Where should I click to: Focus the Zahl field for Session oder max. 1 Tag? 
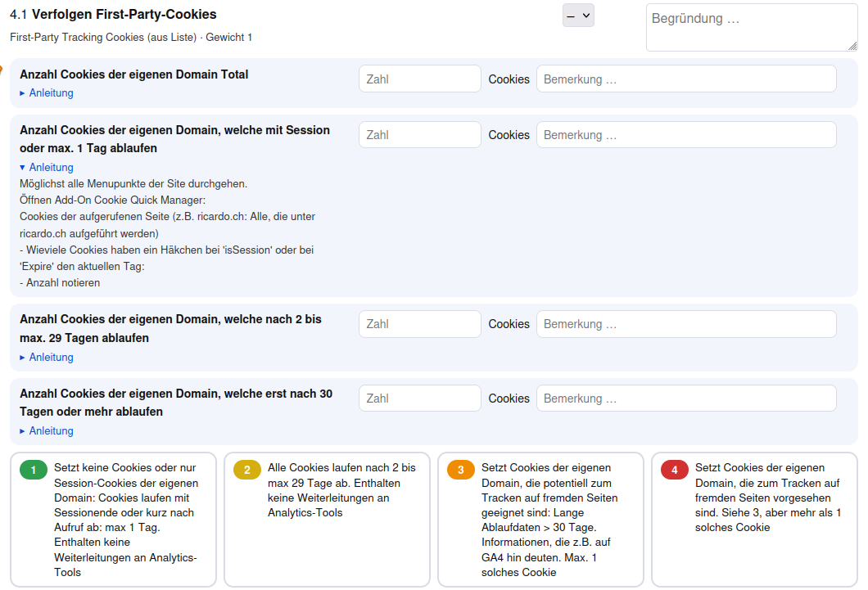(419, 135)
